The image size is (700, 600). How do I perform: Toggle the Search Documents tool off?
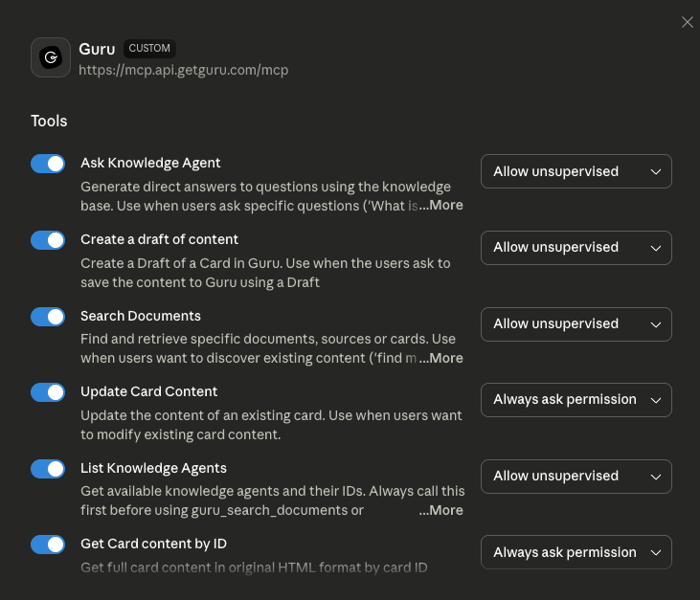pos(48,317)
